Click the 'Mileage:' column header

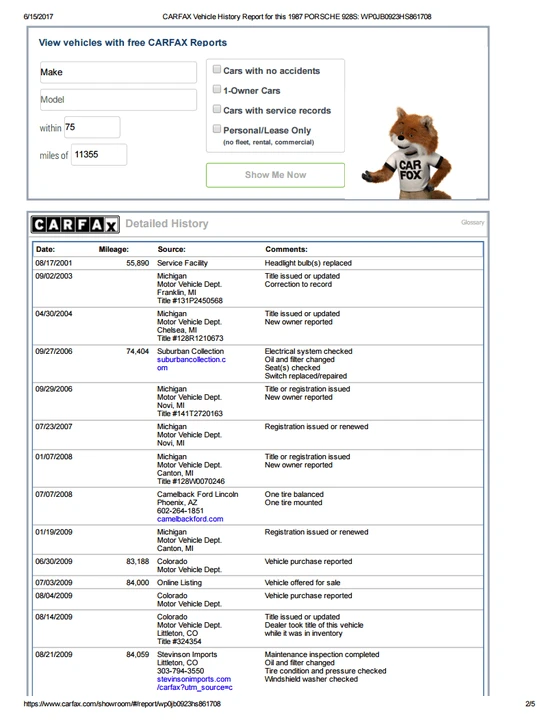click(x=114, y=249)
